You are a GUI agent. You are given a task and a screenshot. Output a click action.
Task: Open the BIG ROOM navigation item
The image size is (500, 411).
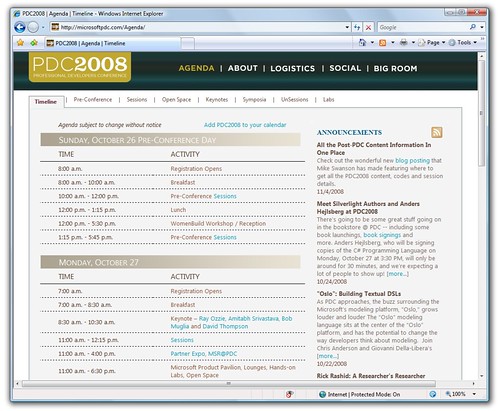tap(395, 68)
